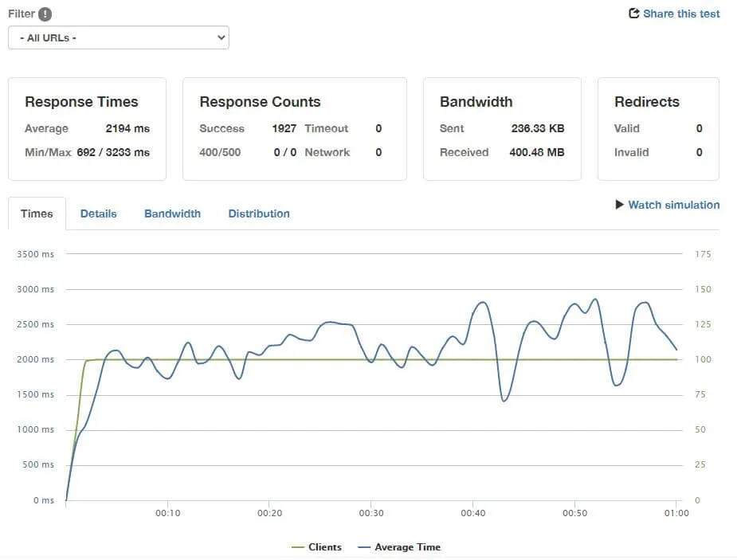Click the 175 clients axis label

click(x=703, y=254)
